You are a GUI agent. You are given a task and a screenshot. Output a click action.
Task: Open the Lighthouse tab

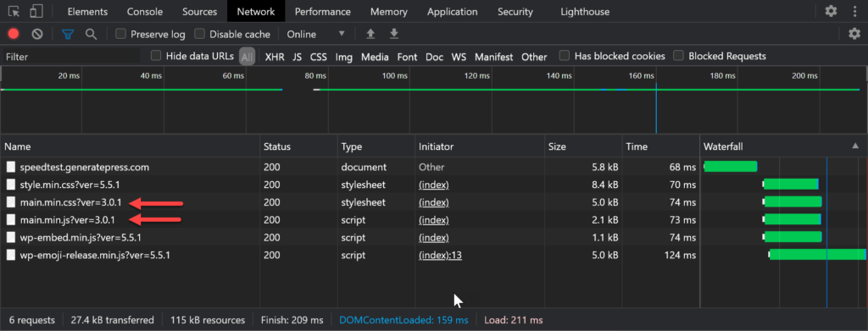pos(585,12)
